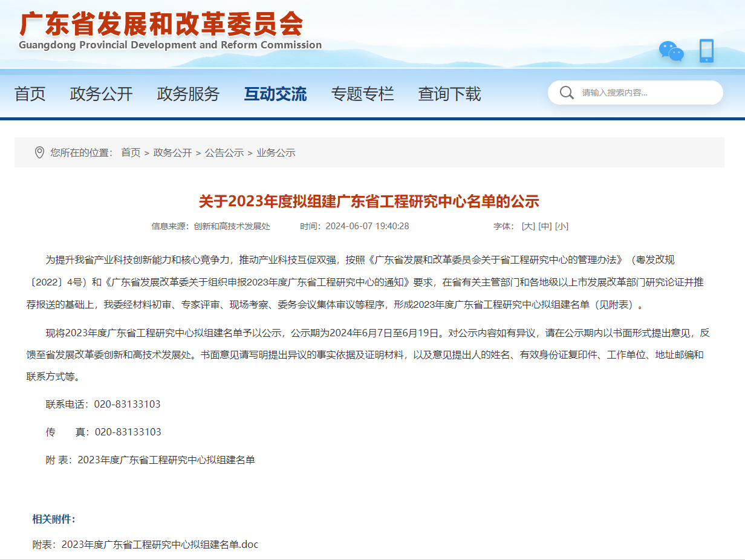745x560 pixels.
Task: Go to 政务服务 in main navigation
Action: tap(188, 94)
